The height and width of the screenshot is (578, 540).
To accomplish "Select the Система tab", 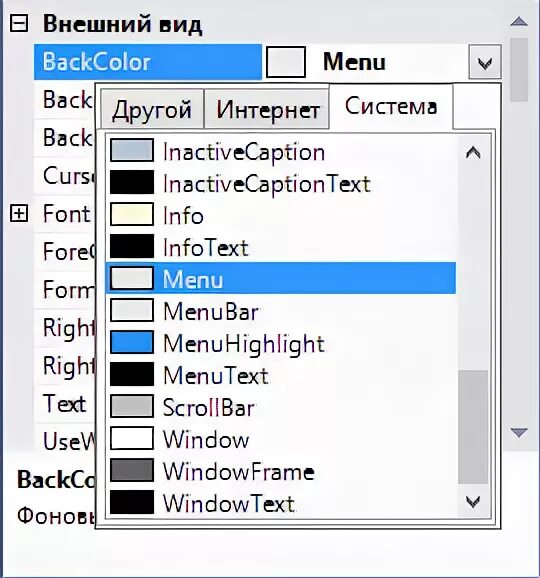I will coord(391,106).
